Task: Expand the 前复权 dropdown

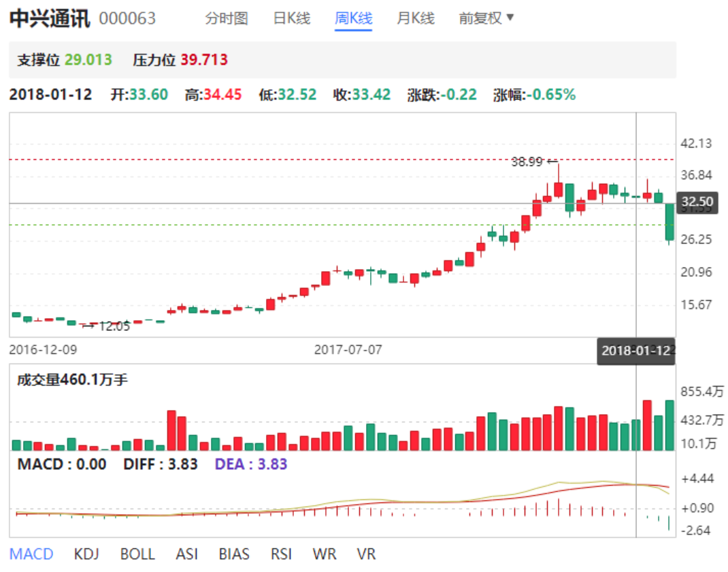Action: pyautogui.click(x=486, y=18)
